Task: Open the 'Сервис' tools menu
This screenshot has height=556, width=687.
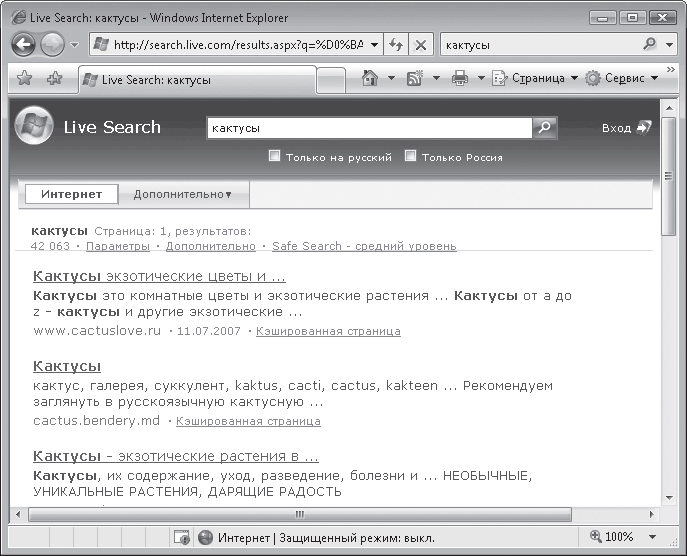Action: click(x=622, y=78)
